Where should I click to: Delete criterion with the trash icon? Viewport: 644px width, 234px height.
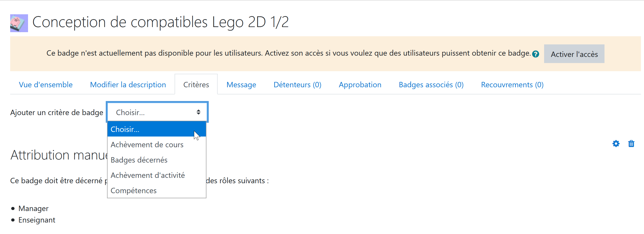(631, 144)
